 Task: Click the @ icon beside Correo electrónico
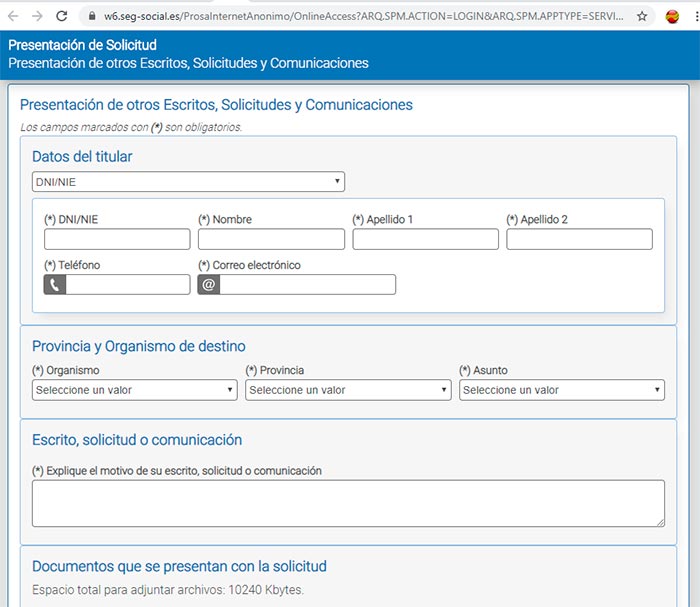[x=208, y=285]
